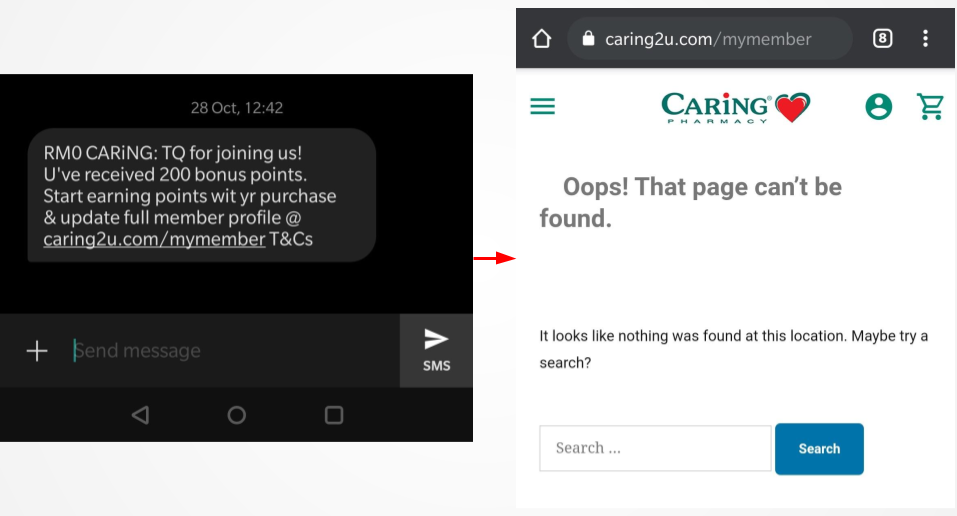
Task: Click the Caring Pharmacy logo
Action: click(x=735, y=107)
